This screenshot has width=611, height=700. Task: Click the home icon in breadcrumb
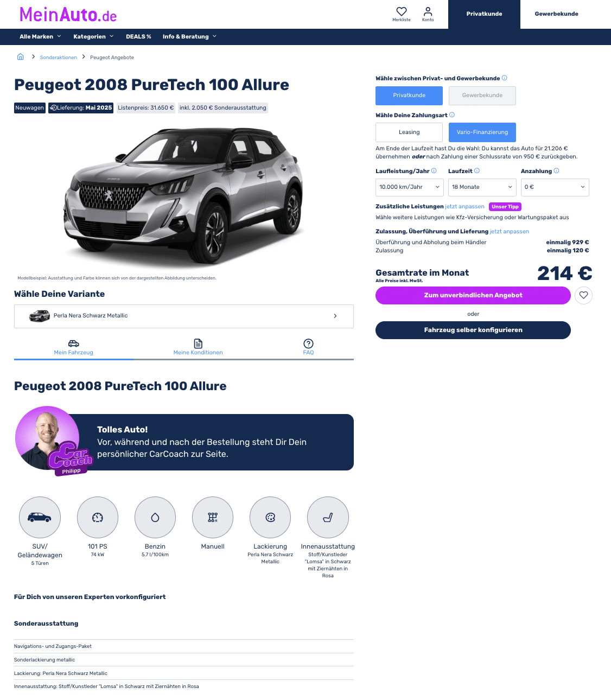pos(21,57)
